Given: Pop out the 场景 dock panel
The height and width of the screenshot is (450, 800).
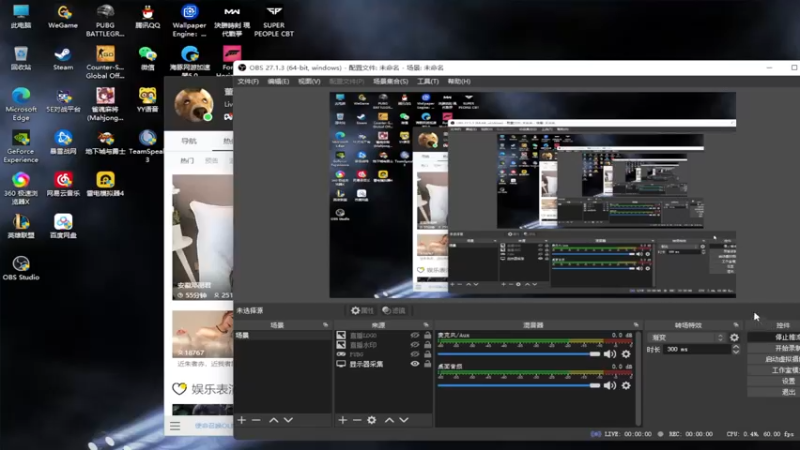Looking at the screenshot, I should (x=326, y=325).
